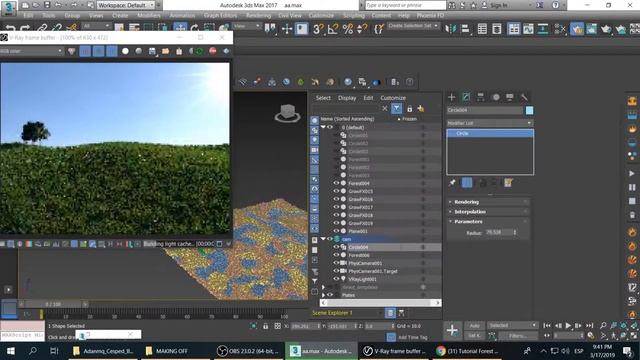Viewport: 640px width, 360px height.
Task: Toggle the Angle Snap icon
Action: (333, 29)
